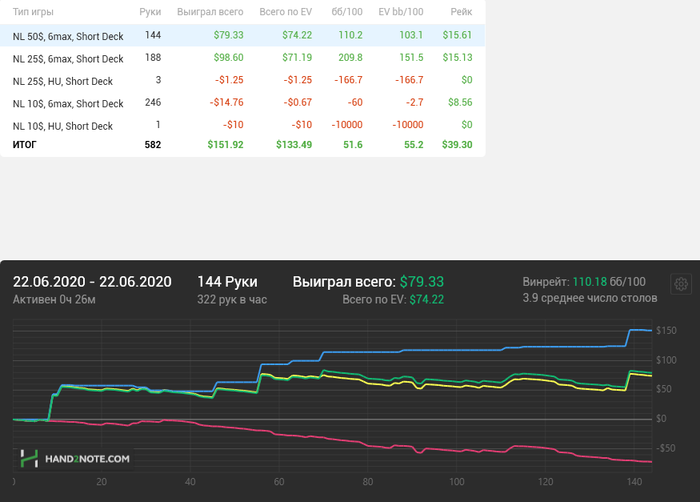Select the NL 50$, 6max, Short Deck row

point(242,35)
